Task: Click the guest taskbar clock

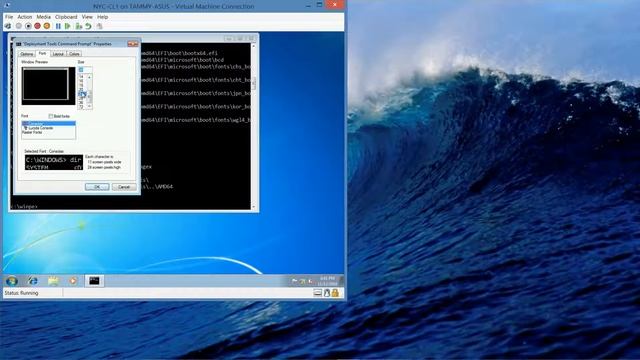Action: pos(327,281)
